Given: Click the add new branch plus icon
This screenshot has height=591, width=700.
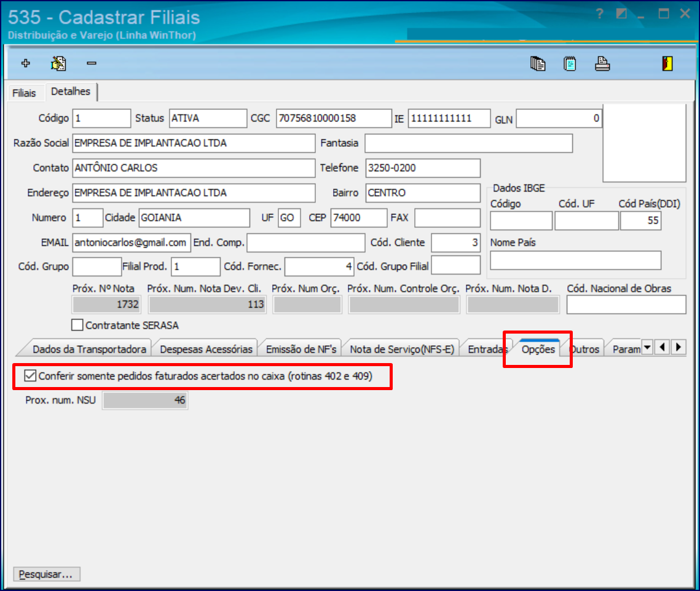Looking at the screenshot, I should (25, 63).
